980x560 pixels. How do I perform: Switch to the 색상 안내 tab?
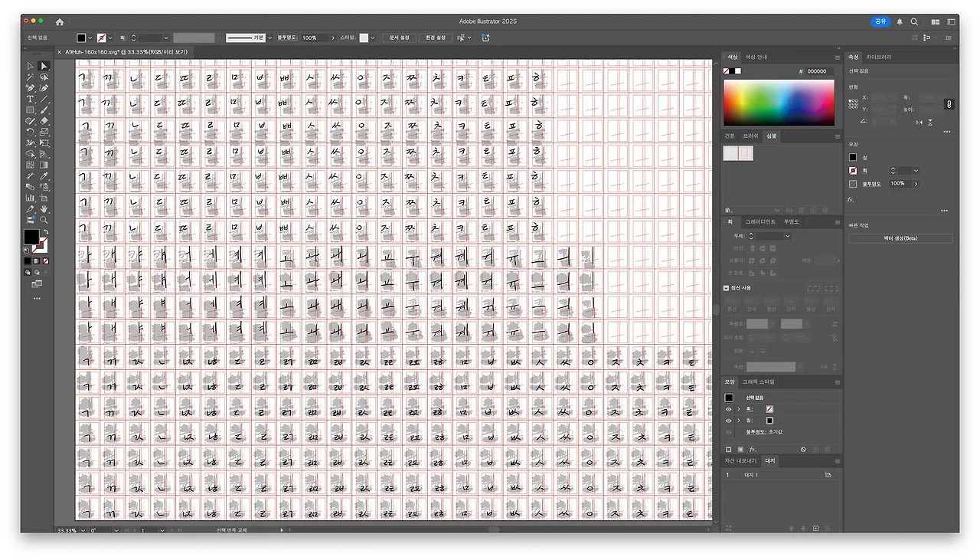point(756,57)
